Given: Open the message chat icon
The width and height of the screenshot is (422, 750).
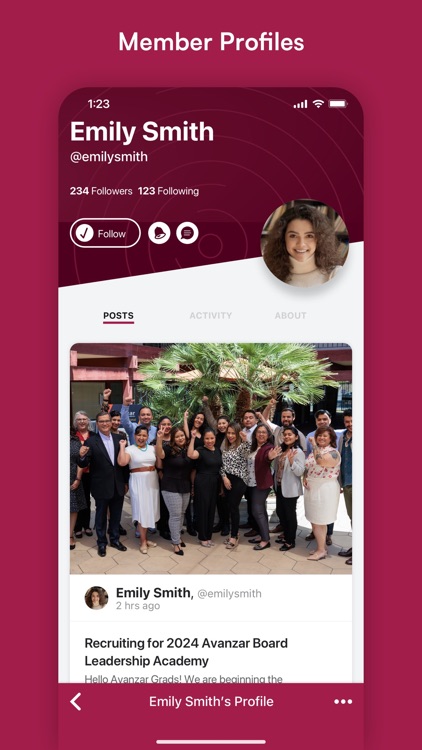Looking at the screenshot, I should click(187, 233).
